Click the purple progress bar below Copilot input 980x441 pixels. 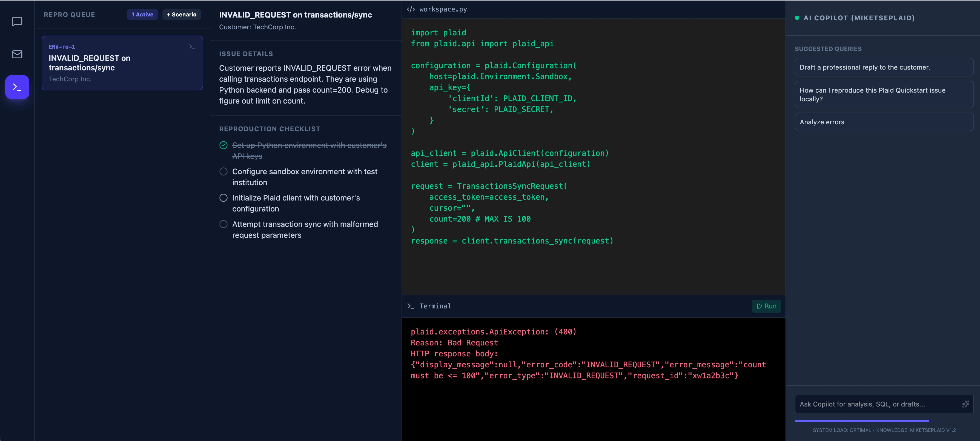(862, 421)
